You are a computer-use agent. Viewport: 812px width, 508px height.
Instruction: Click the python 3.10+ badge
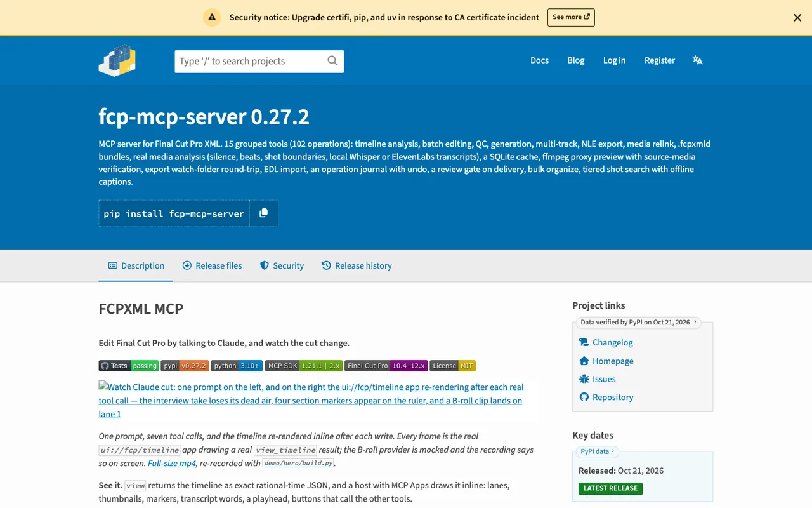pos(237,366)
